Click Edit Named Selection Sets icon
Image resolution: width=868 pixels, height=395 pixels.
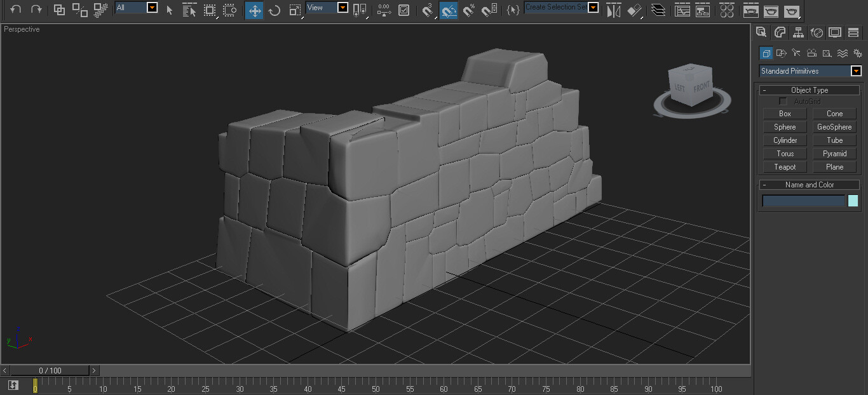pos(513,10)
